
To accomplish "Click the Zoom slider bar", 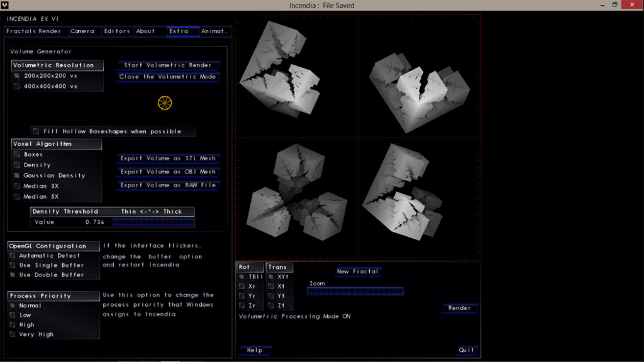I will pyautogui.click(x=355, y=292).
